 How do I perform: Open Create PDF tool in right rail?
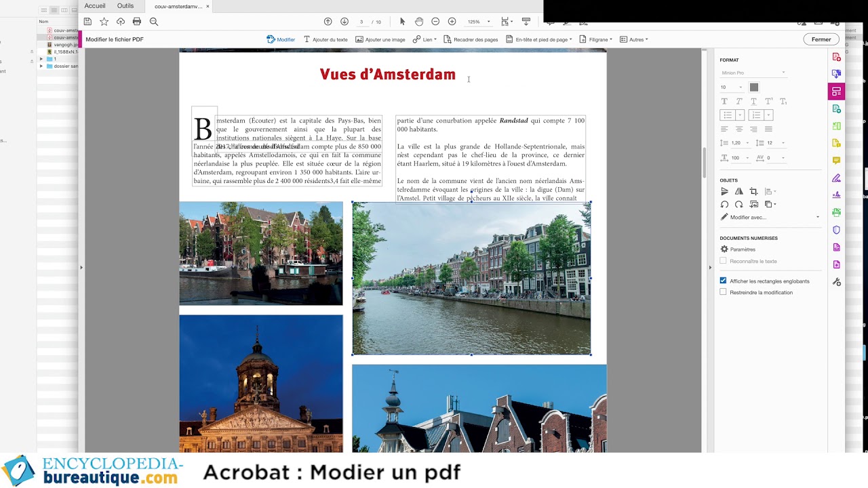(836, 57)
